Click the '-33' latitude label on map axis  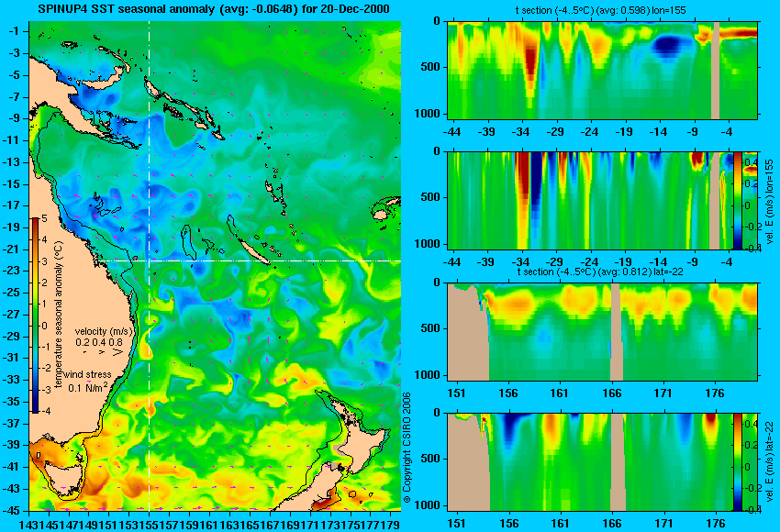pyautogui.click(x=12, y=380)
